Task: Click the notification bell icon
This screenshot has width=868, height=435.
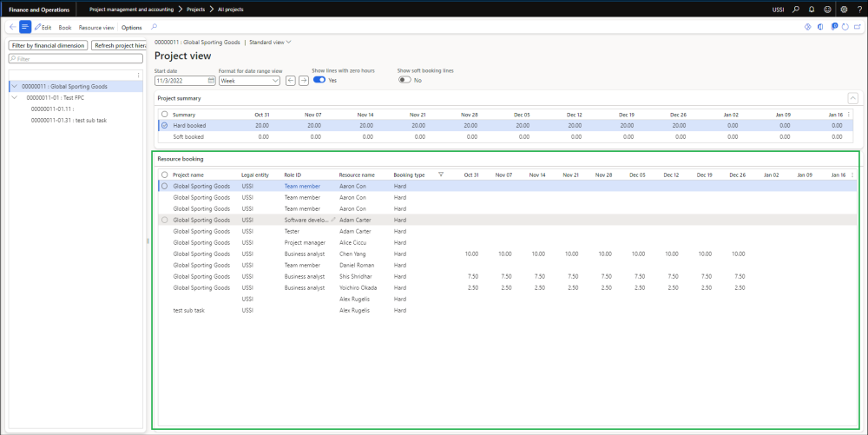Action: (x=810, y=9)
